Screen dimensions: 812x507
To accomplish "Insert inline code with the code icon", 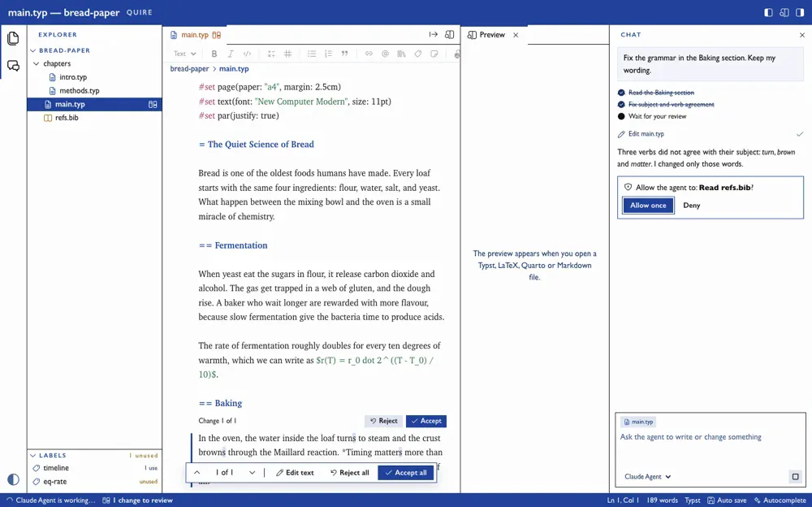I will [247, 54].
